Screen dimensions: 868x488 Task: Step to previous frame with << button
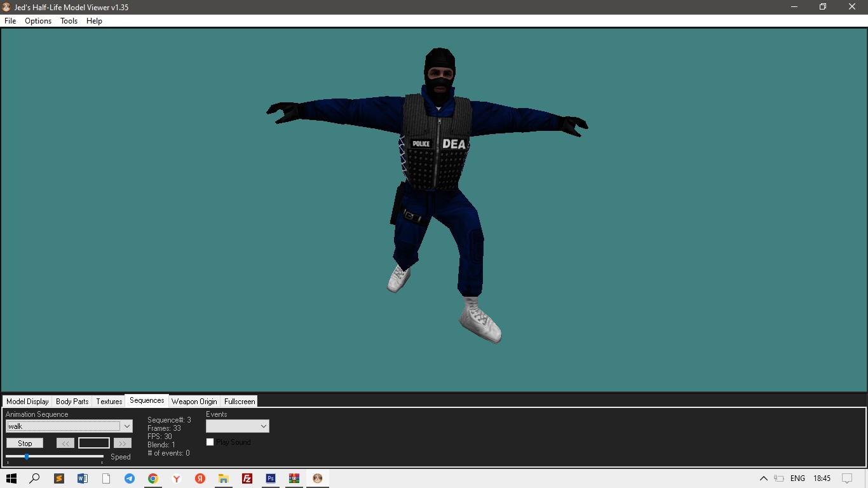pos(65,443)
